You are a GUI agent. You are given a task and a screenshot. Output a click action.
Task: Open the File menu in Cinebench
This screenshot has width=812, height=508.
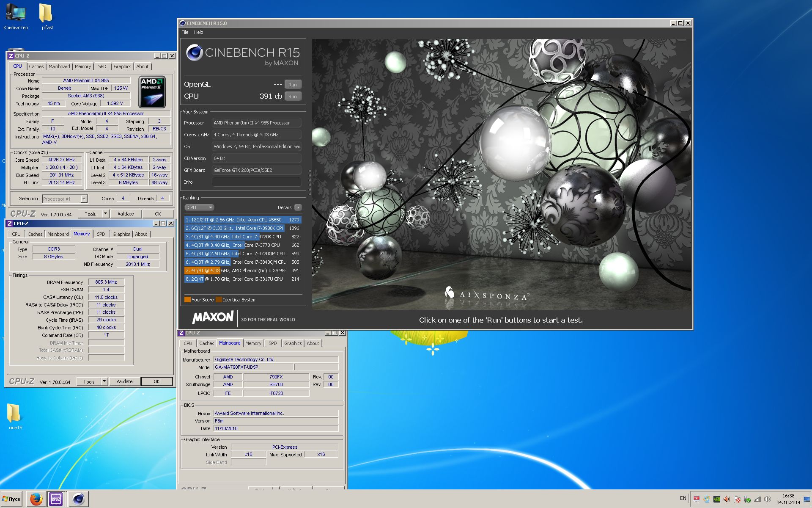pyautogui.click(x=185, y=32)
